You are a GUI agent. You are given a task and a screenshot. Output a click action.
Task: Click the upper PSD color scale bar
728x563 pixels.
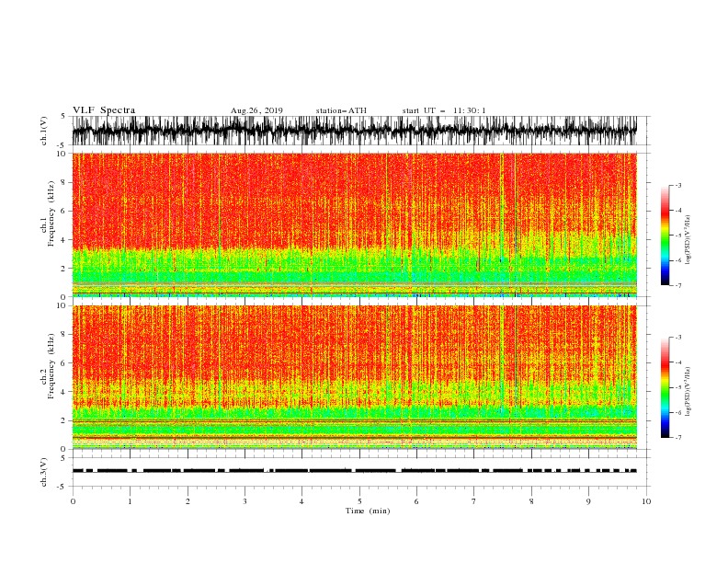click(x=665, y=236)
